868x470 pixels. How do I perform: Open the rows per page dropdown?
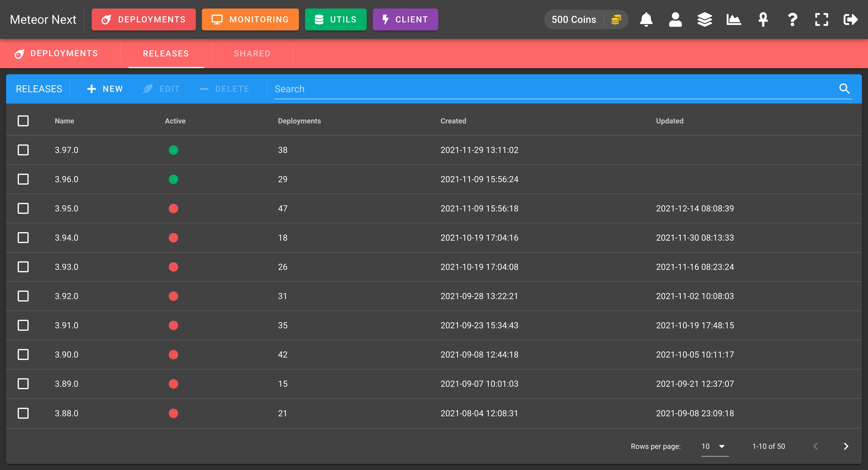pyautogui.click(x=715, y=446)
